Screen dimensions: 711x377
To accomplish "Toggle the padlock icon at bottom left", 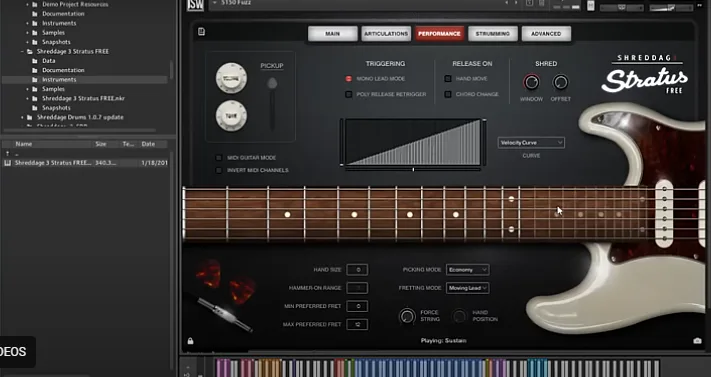I will [190, 341].
